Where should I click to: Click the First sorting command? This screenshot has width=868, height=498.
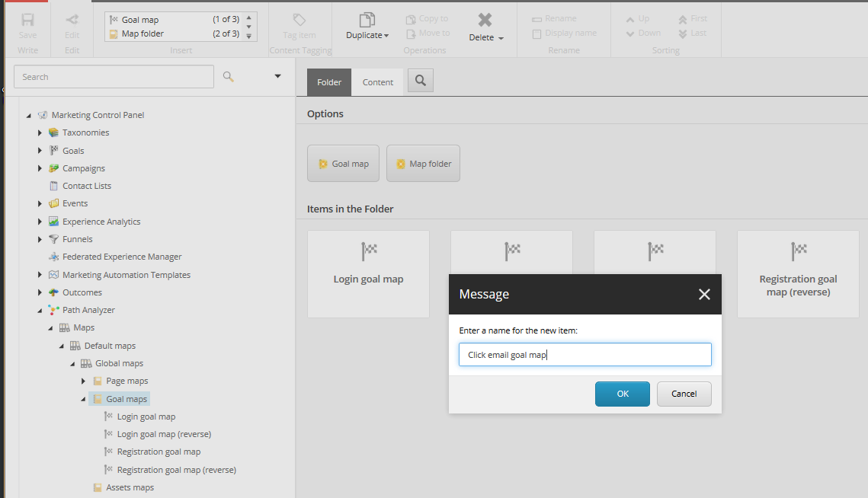(x=693, y=19)
